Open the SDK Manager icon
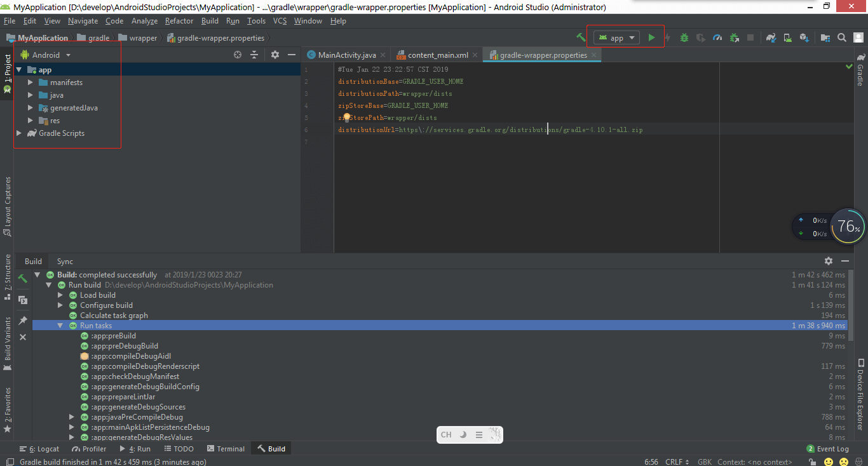The image size is (868, 466). point(804,38)
